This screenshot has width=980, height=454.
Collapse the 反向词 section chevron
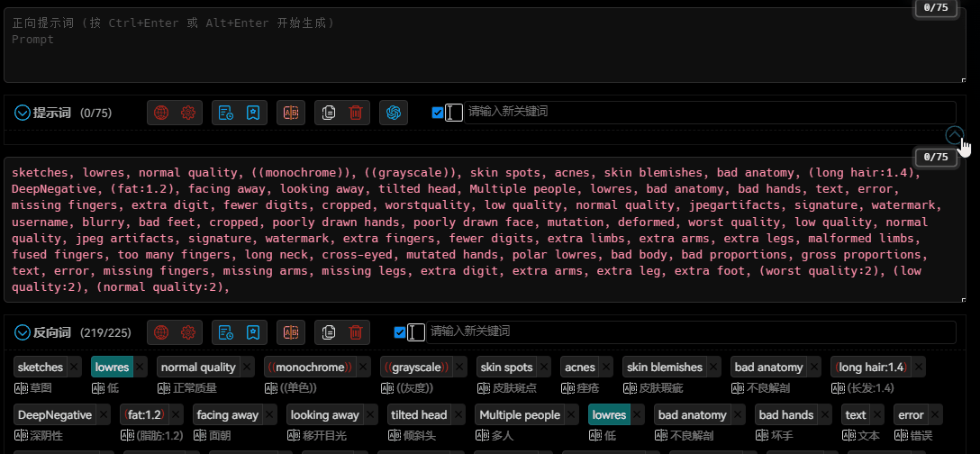(x=23, y=332)
